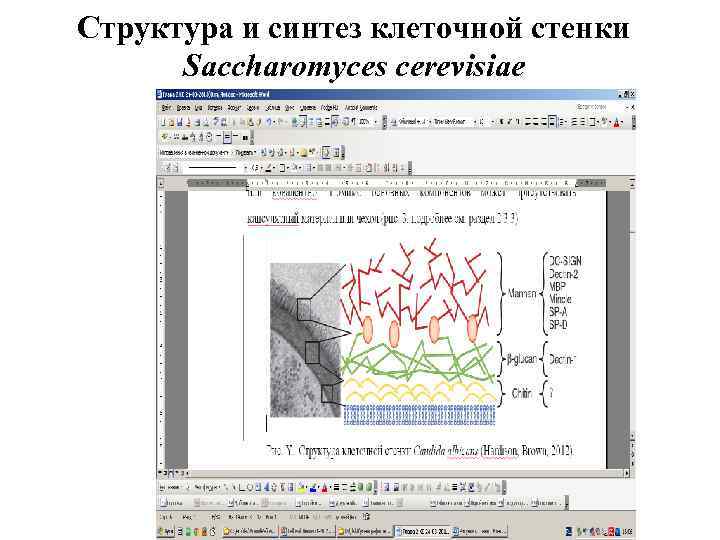Click the shadow style icon
Screen dimensions: 720x540
(361, 488)
